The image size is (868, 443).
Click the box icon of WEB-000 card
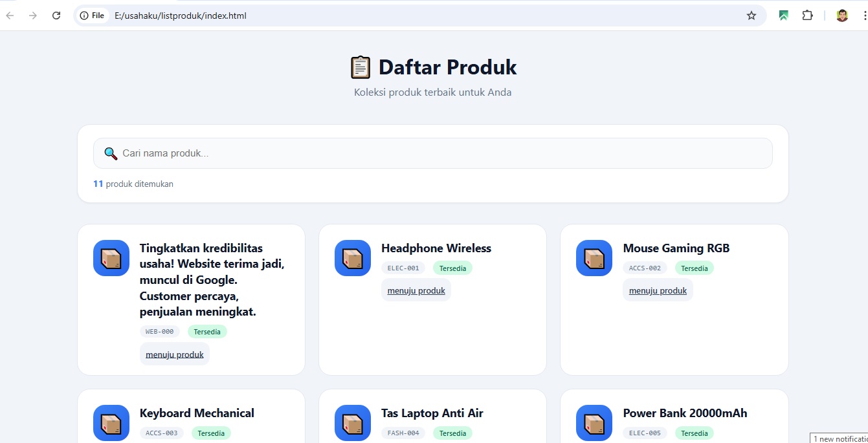point(111,258)
